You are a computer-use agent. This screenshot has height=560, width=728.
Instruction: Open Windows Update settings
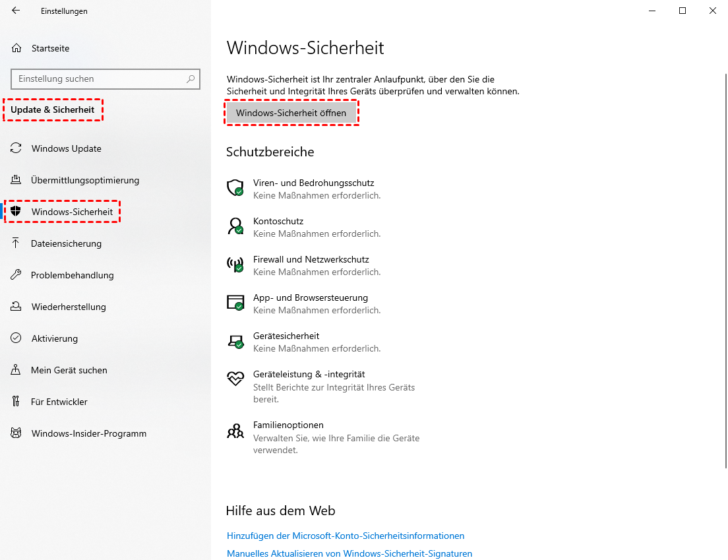point(66,148)
